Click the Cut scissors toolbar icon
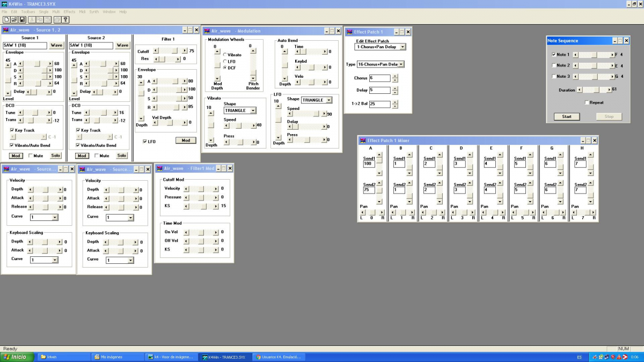The image size is (644, 362). (32, 20)
